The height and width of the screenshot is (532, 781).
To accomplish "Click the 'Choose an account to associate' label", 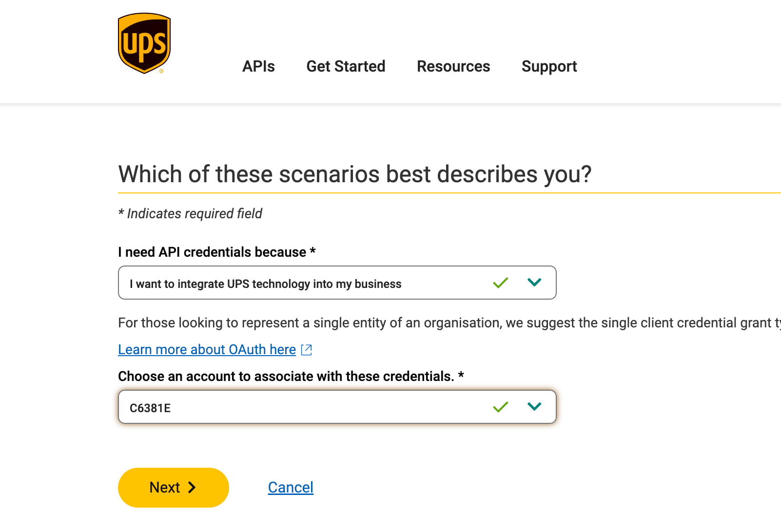I will click(291, 377).
